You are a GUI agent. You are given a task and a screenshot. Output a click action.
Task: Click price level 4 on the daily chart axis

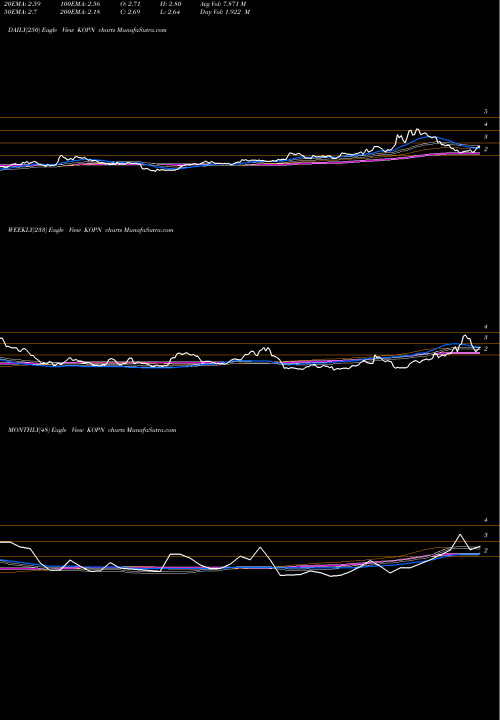point(485,124)
